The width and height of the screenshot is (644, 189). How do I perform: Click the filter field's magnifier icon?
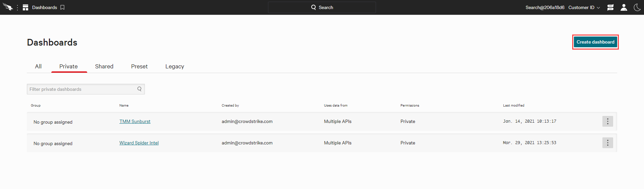140,89
